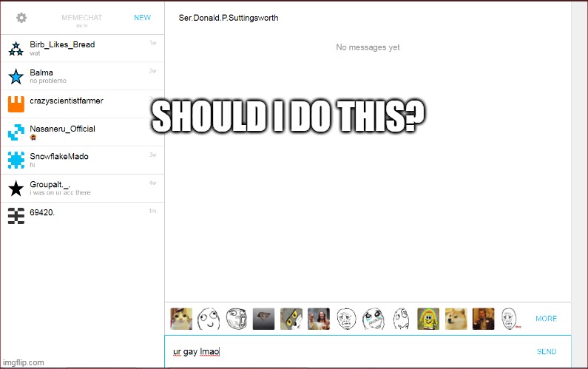This screenshot has height=369, width=588.
Task: Click the "no problemo" message preview
Action: tap(48, 81)
